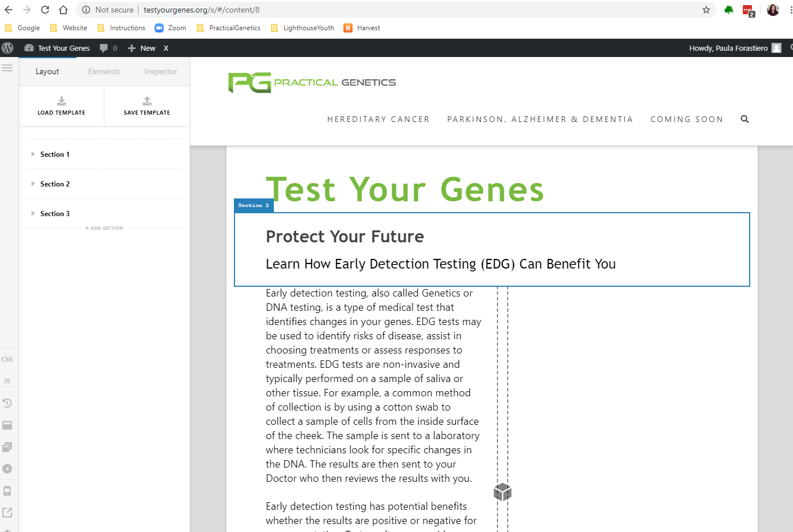
Task: Switch to the Inspector tab
Action: [x=161, y=71]
